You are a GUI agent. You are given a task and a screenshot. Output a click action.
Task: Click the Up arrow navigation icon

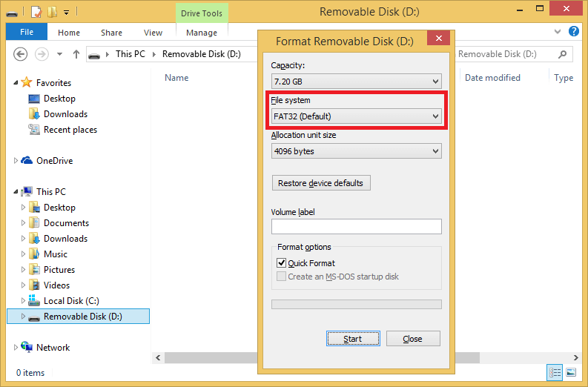tap(76, 54)
